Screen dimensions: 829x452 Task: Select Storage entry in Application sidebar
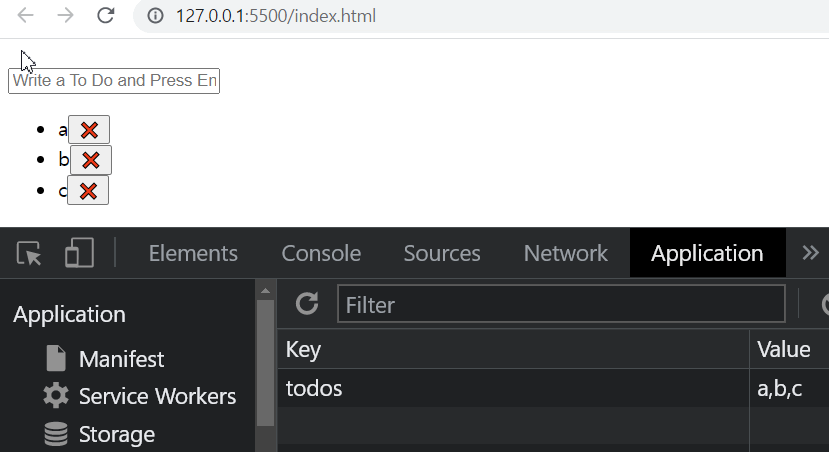tap(116, 434)
